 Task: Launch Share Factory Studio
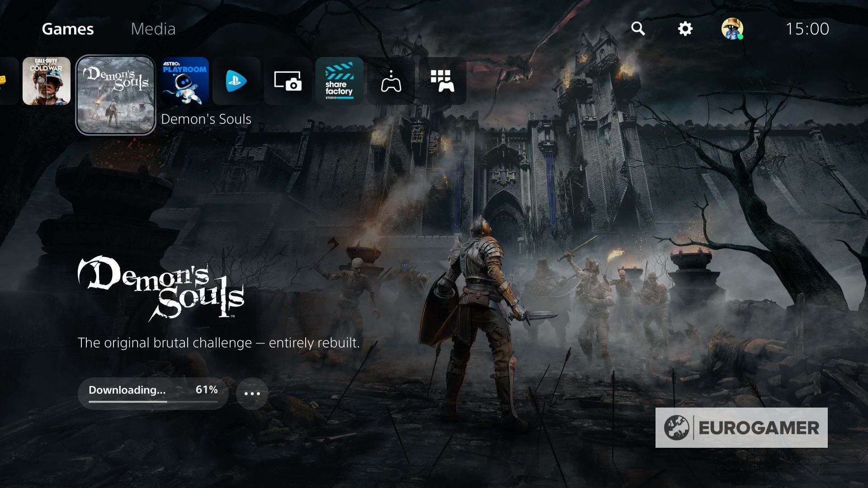(340, 81)
